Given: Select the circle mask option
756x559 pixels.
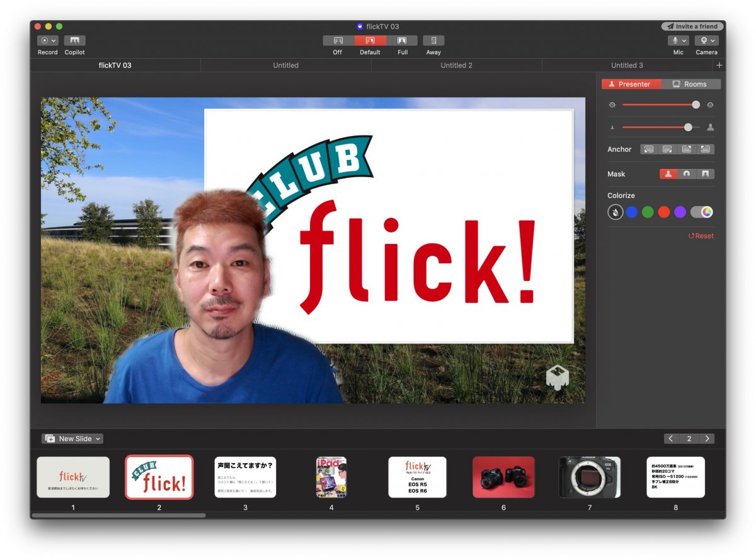Looking at the screenshot, I should tap(687, 174).
